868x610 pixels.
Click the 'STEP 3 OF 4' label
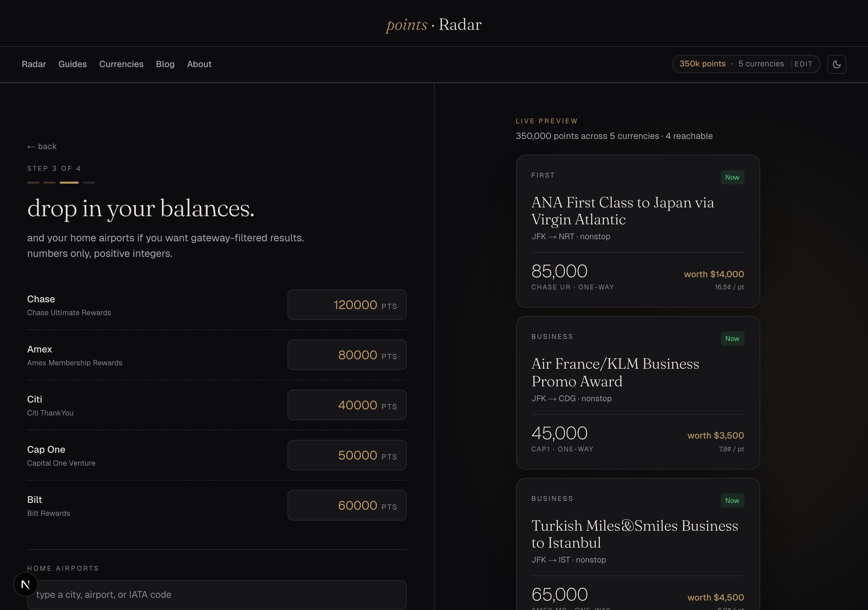pyautogui.click(x=54, y=168)
